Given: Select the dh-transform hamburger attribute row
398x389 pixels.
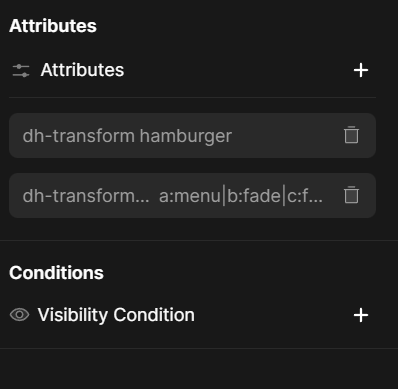Looking at the screenshot, I should point(192,135).
